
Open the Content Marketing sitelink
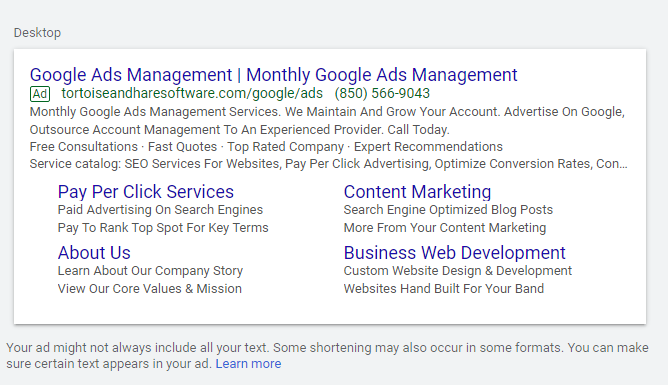(x=418, y=192)
